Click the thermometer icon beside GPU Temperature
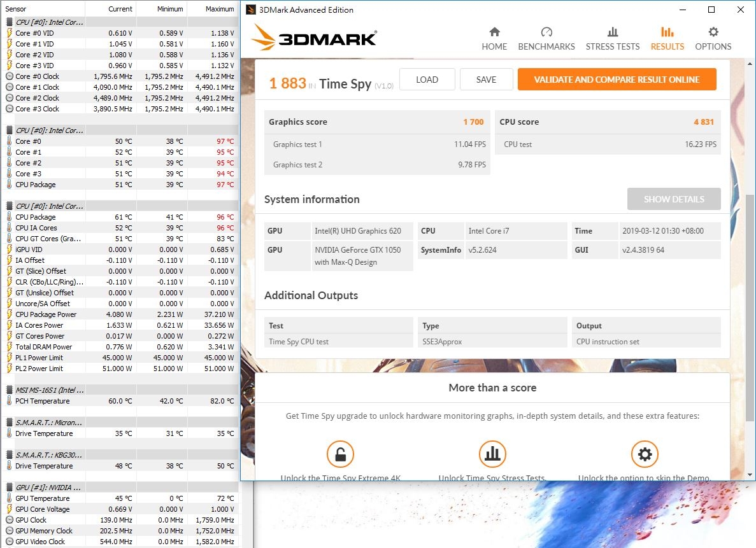 (x=9, y=498)
